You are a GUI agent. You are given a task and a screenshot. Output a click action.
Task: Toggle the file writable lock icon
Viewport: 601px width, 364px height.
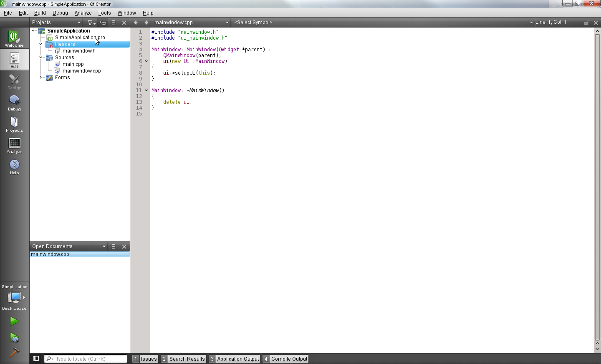(586, 23)
